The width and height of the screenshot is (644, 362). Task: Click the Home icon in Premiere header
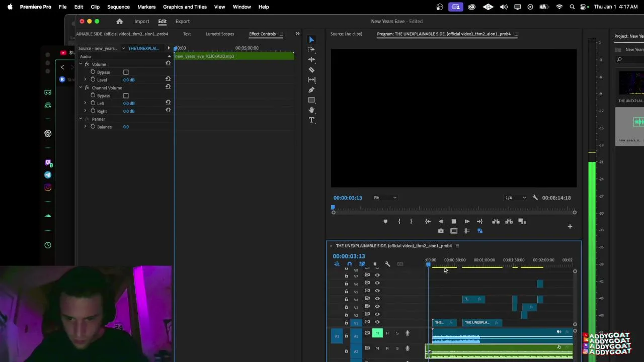[x=119, y=22]
